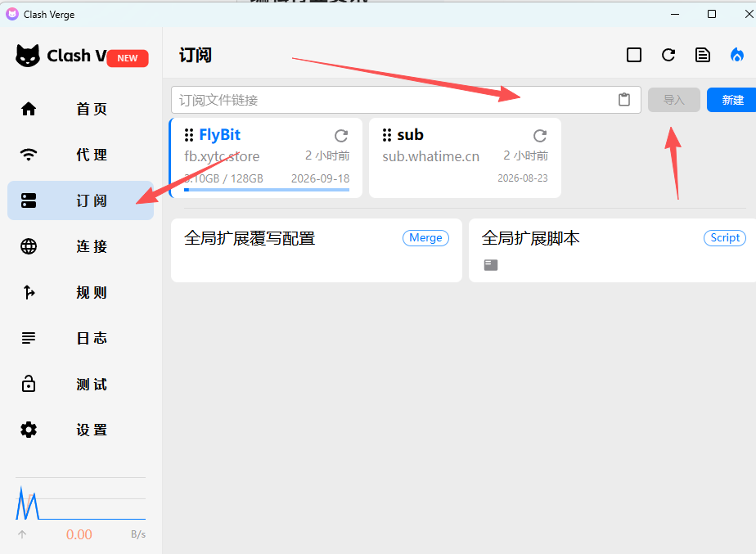Click the 2026-08-23 expiry date
The width and height of the screenshot is (756, 554).
click(523, 178)
